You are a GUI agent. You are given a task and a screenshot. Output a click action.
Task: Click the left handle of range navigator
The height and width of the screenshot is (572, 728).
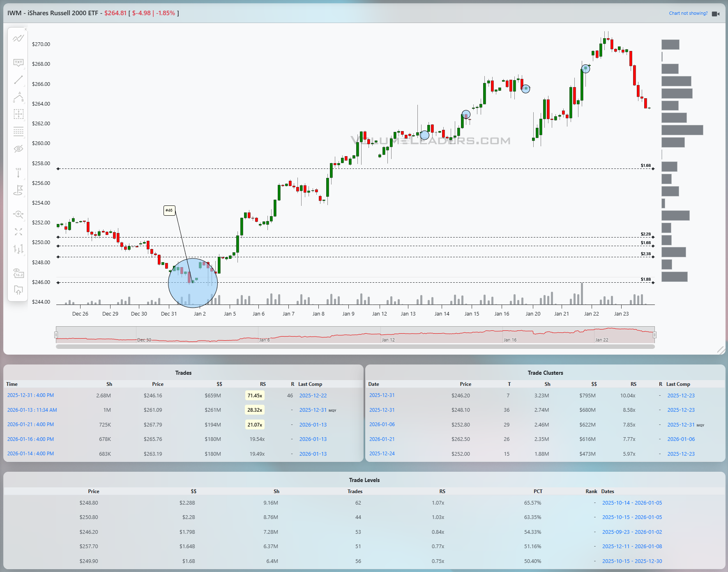(56, 335)
